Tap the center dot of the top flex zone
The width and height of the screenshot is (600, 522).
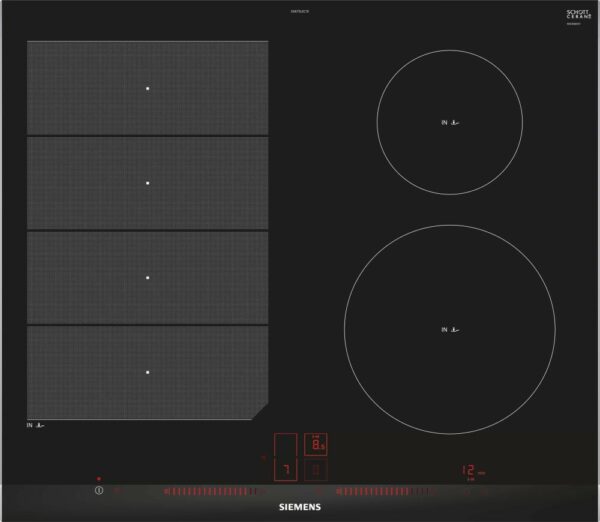pos(148,88)
